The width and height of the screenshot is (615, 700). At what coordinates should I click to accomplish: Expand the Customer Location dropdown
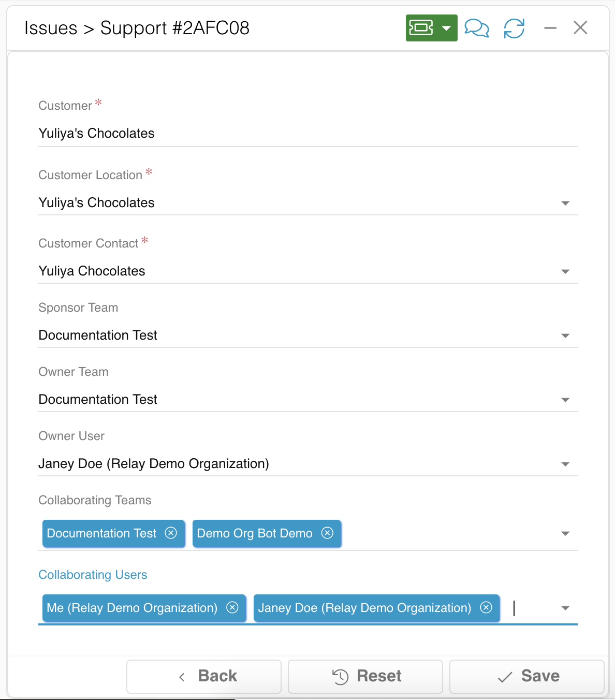pos(565,203)
